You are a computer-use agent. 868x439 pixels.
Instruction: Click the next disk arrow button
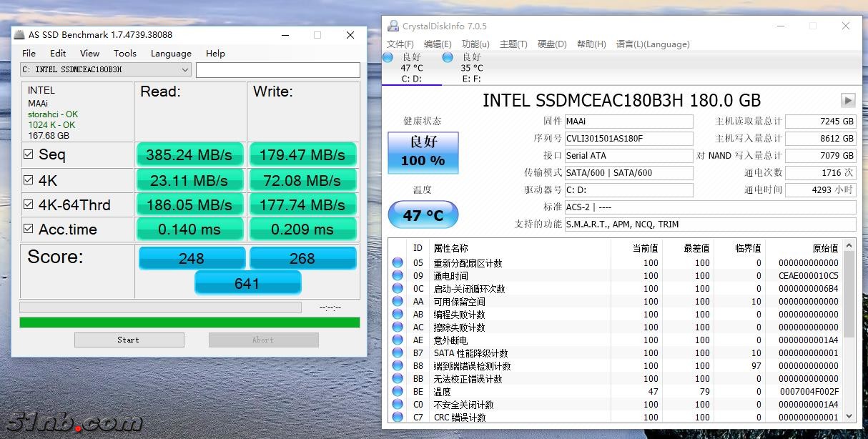click(x=848, y=101)
